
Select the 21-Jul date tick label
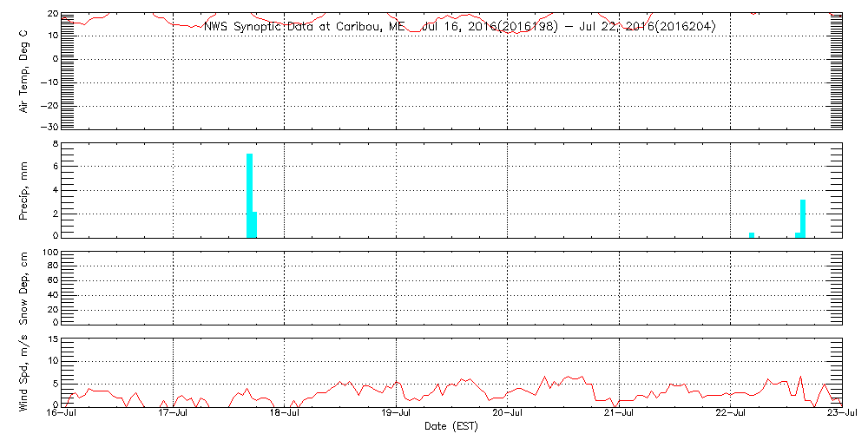[619, 414]
